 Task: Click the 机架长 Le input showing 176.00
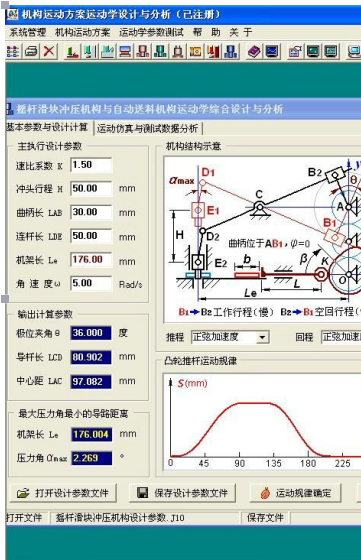click(91, 260)
